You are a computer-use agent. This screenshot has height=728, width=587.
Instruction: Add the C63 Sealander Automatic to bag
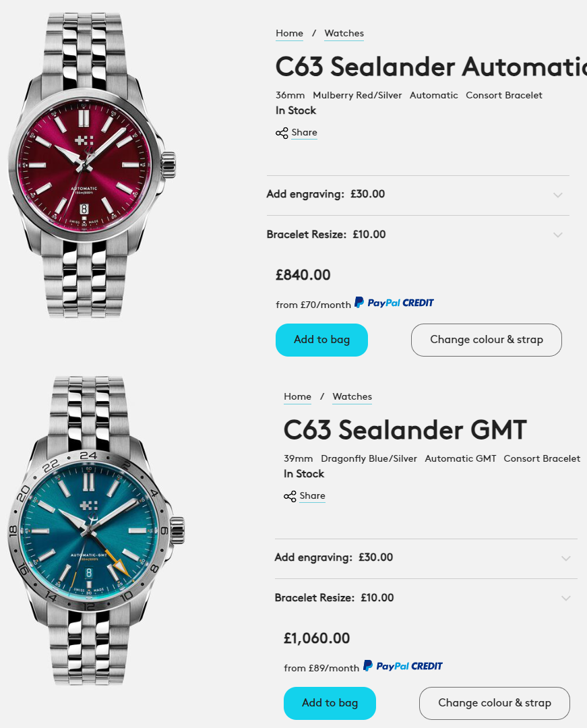321,340
